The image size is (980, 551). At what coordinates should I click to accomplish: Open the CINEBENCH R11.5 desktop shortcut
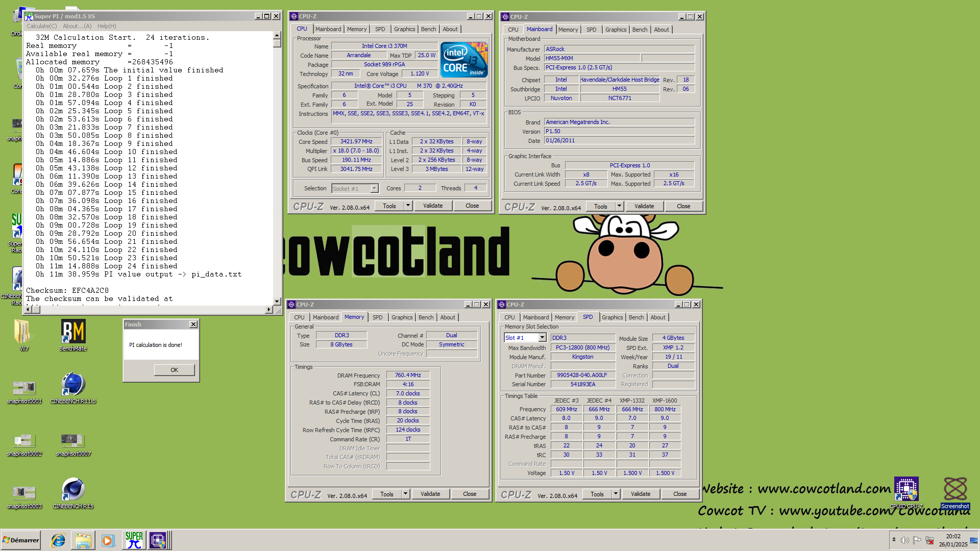(73, 388)
